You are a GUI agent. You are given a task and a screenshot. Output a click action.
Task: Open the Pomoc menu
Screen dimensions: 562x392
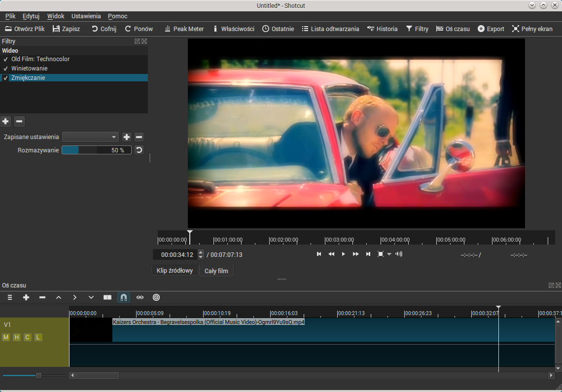click(x=117, y=16)
